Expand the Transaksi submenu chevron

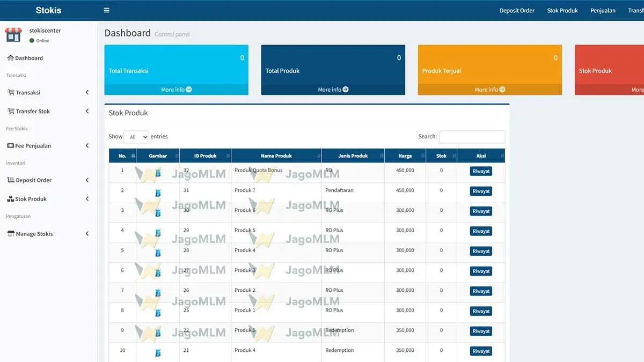click(87, 92)
